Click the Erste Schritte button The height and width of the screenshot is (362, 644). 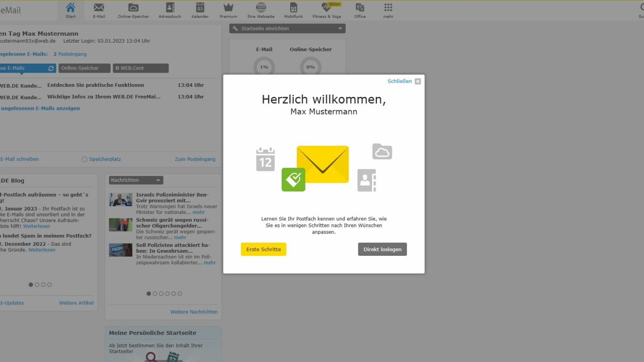(x=263, y=249)
